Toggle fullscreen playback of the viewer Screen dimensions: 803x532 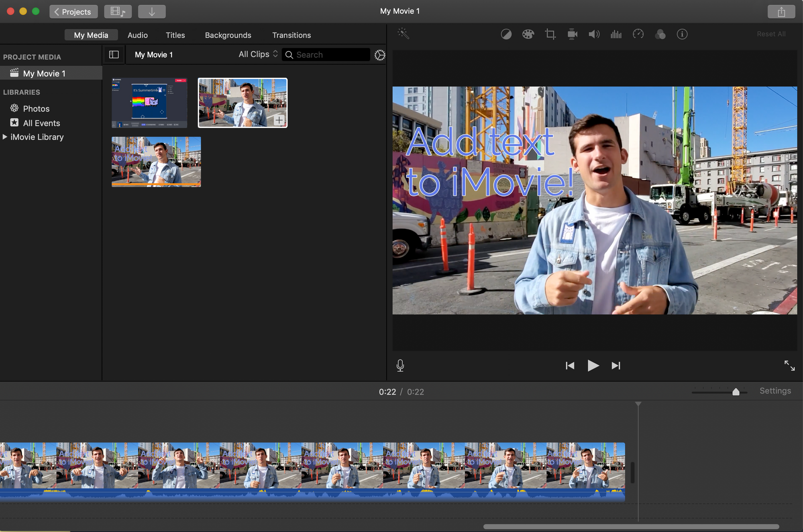[789, 365]
